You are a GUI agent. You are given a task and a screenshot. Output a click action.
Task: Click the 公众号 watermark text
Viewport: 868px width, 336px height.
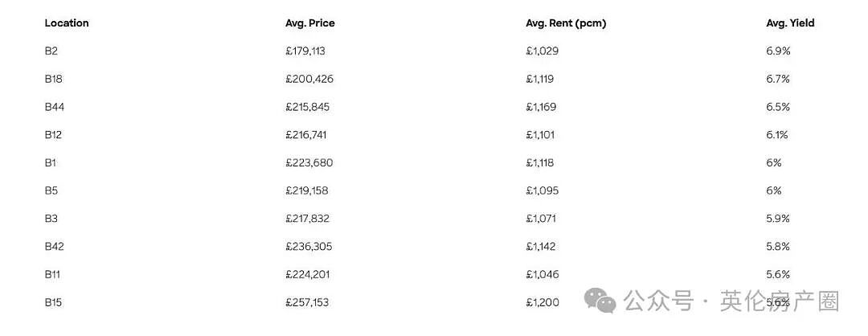(658, 301)
